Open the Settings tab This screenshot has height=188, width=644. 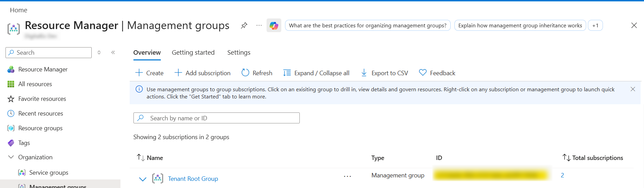coord(239,53)
